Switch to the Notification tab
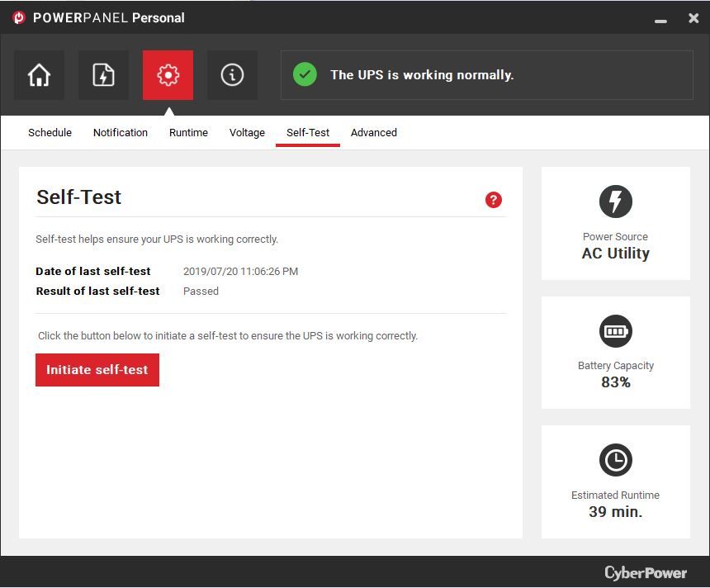 121,133
